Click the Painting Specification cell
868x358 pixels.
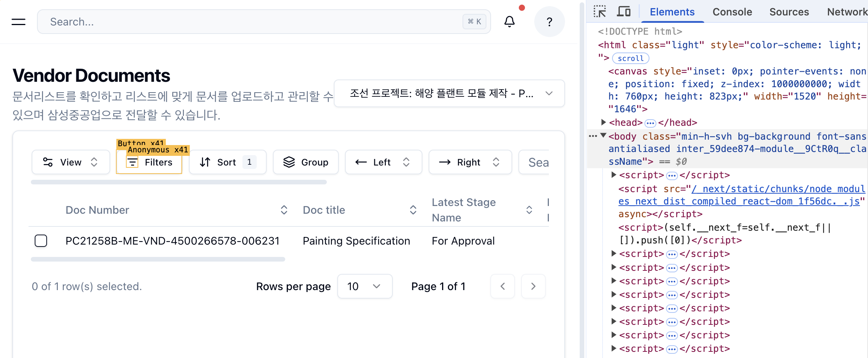click(x=356, y=241)
